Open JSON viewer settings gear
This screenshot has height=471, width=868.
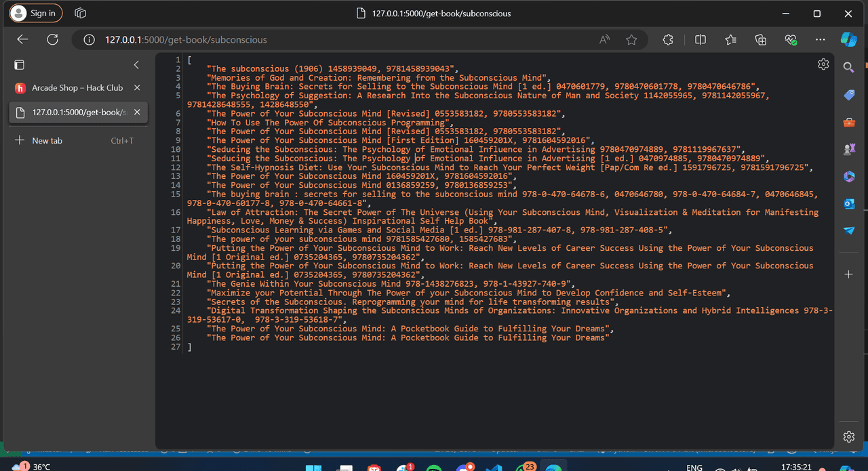pyautogui.click(x=823, y=64)
